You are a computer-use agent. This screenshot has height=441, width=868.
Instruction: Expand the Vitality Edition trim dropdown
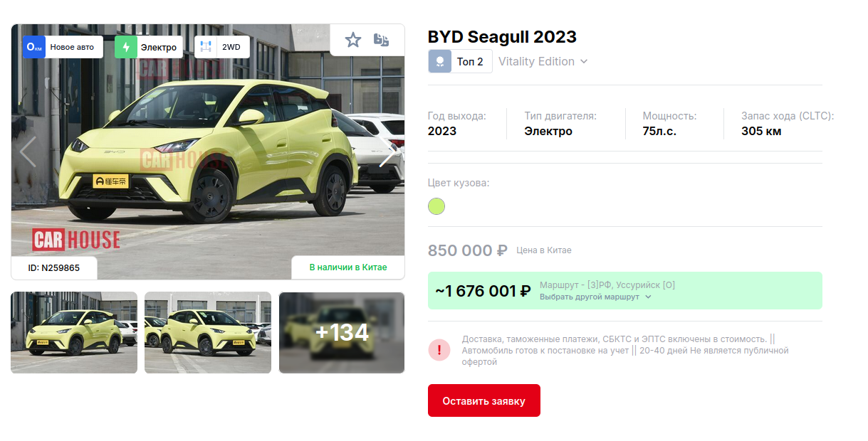543,61
